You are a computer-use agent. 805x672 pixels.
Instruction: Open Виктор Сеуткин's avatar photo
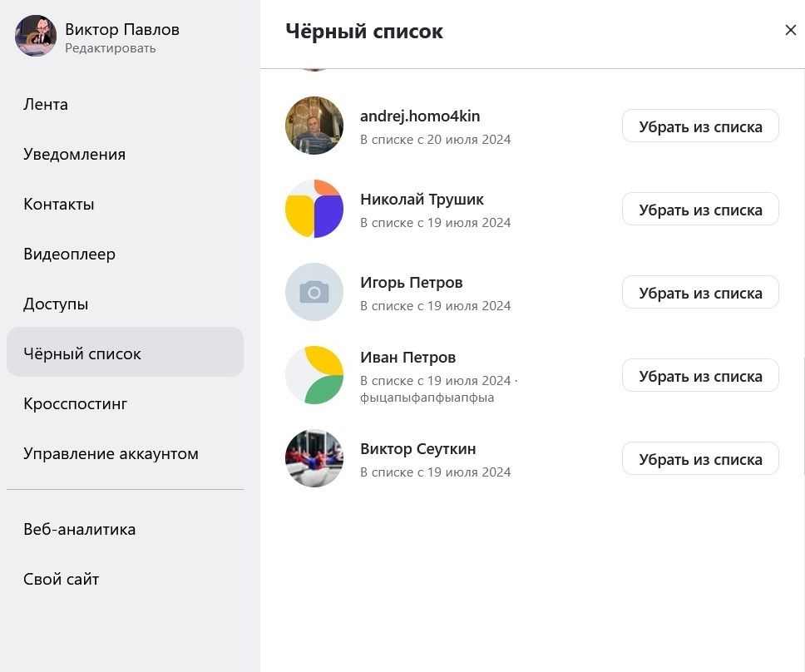coord(314,458)
